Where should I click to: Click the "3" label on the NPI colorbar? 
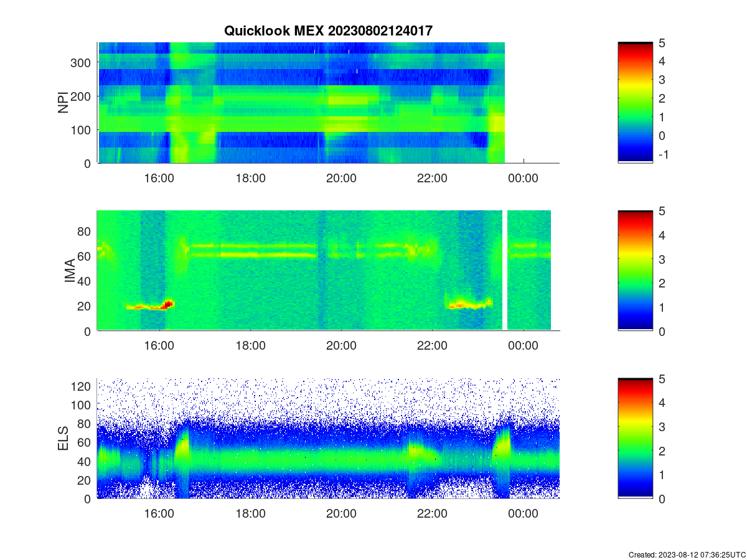click(x=662, y=80)
